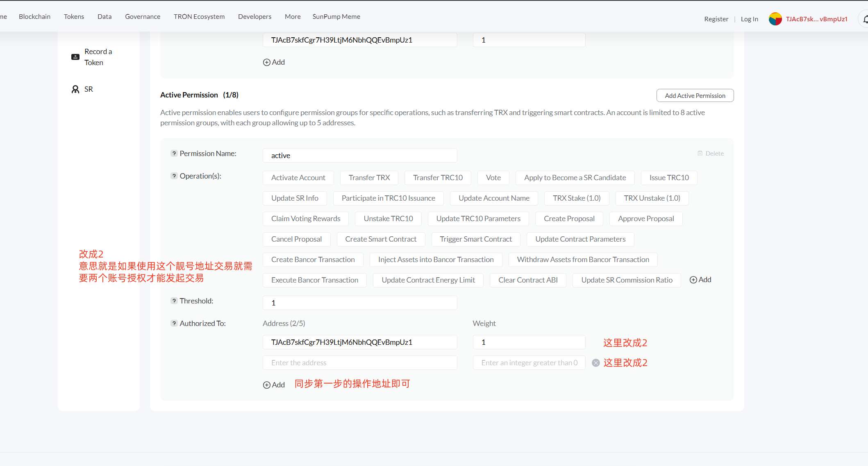
Task: Open the TRON Ecosystem menu
Action: coord(199,16)
